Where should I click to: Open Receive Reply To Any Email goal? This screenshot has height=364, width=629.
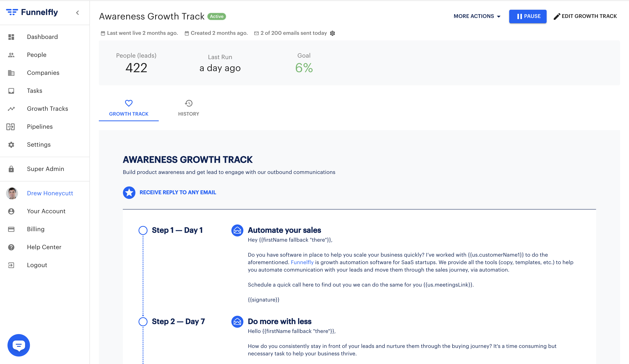point(178,192)
